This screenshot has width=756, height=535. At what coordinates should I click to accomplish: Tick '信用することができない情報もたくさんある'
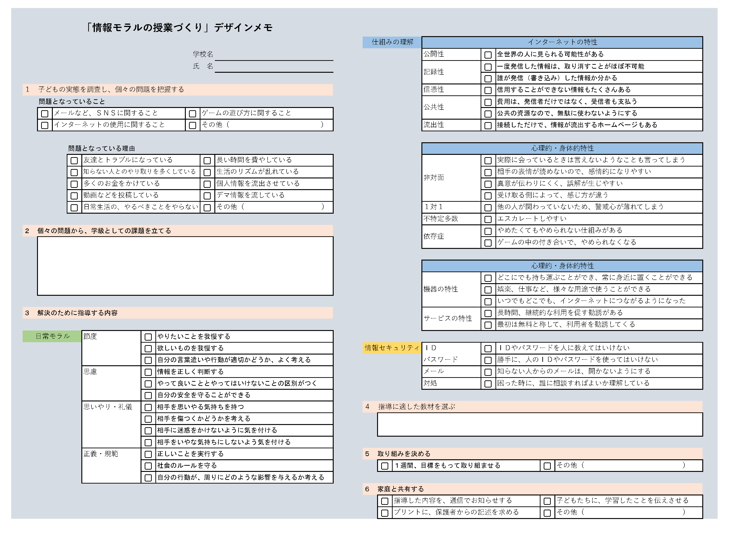click(488, 90)
